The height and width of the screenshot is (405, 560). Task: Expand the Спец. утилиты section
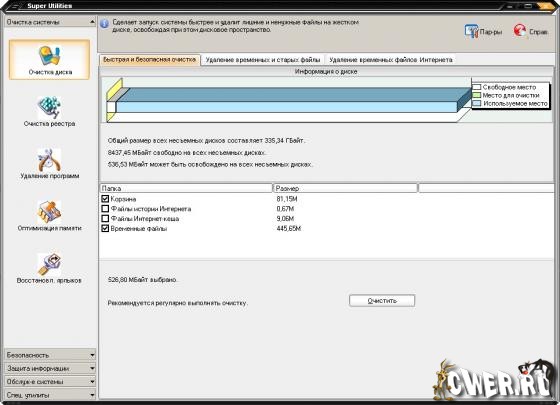point(50,395)
